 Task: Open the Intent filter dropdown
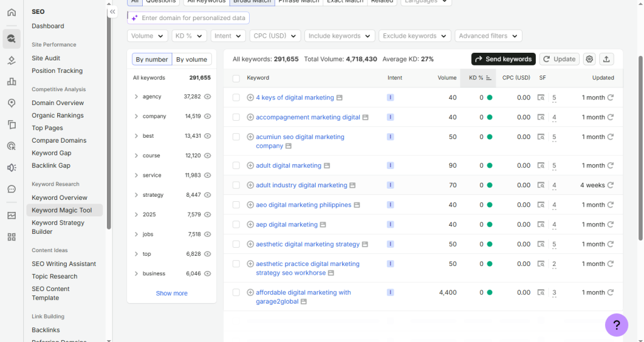(228, 36)
